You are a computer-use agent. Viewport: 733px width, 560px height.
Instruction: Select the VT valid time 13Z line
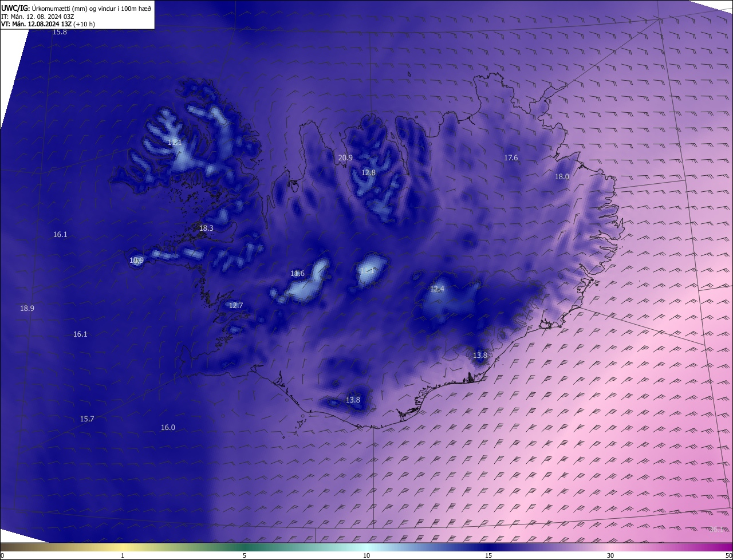pyautogui.click(x=48, y=24)
